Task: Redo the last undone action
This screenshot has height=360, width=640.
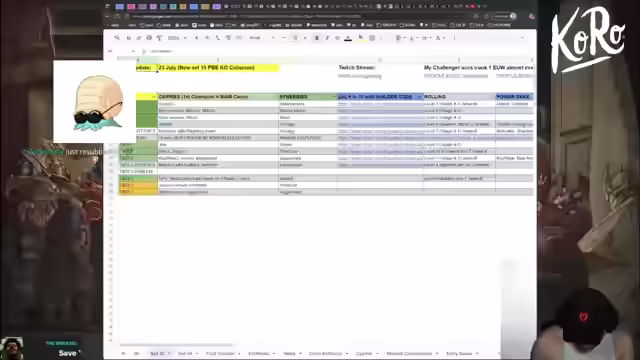Action: pyautogui.click(x=139, y=38)
